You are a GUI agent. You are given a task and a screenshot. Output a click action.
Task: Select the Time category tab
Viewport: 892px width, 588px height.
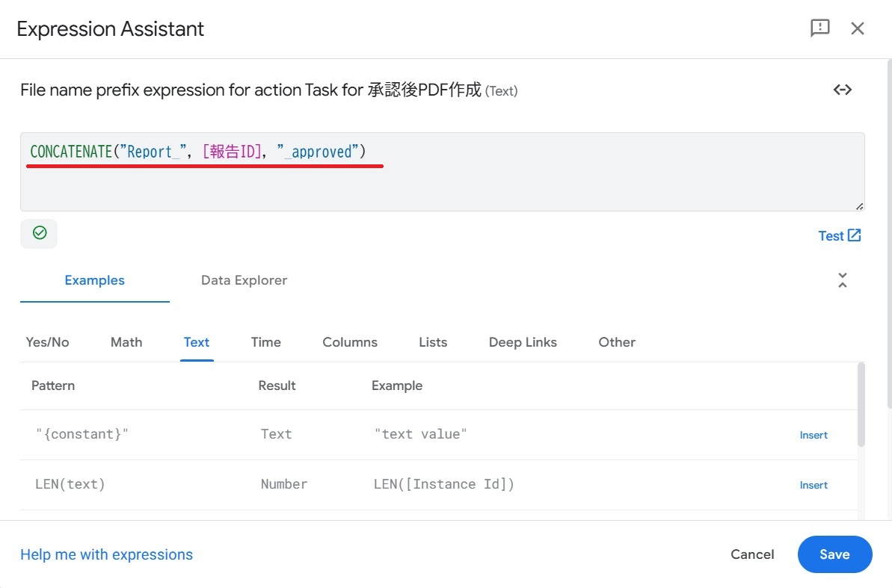pos(265,342)
